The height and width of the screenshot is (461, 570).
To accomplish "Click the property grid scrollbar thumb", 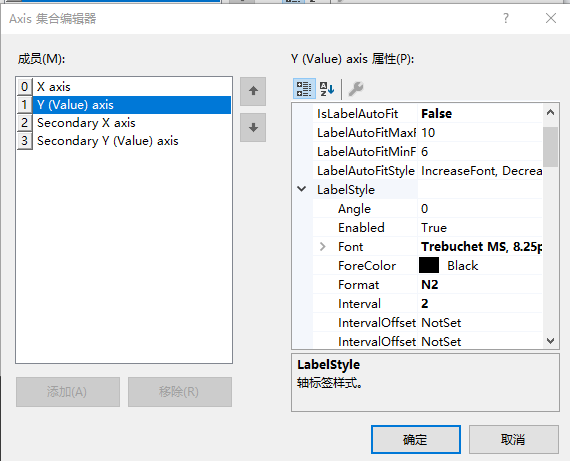I will 550,147.
